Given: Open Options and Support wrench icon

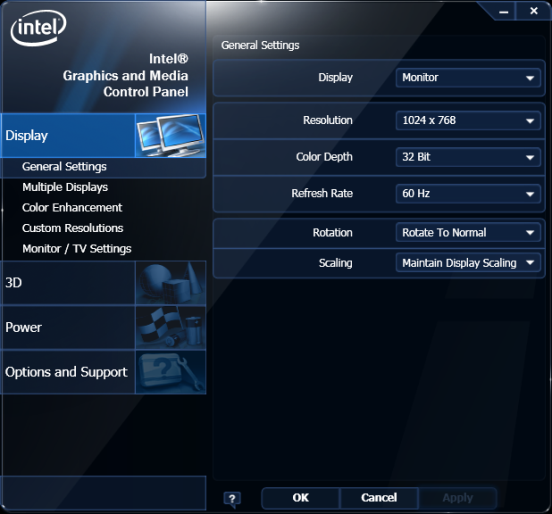Looking at the screenshot, I should click(170, 372).
